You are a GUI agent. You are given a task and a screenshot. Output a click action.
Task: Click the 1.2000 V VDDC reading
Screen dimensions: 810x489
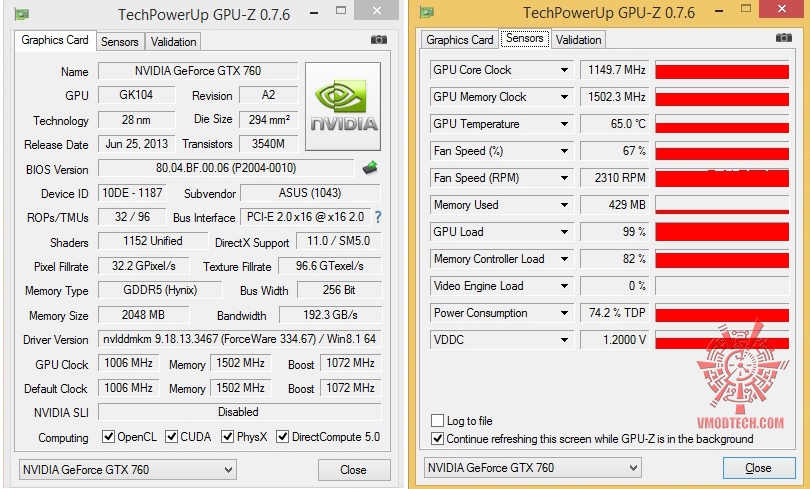tap(614, 340)
